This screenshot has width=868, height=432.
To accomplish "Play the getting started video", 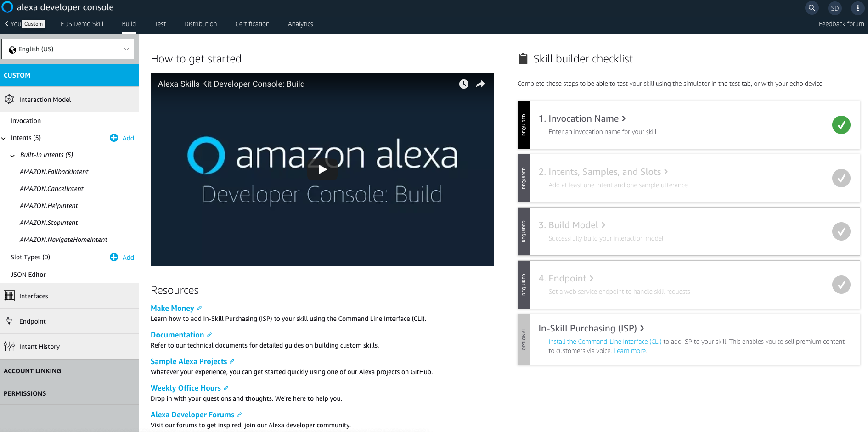I will 322,169.
